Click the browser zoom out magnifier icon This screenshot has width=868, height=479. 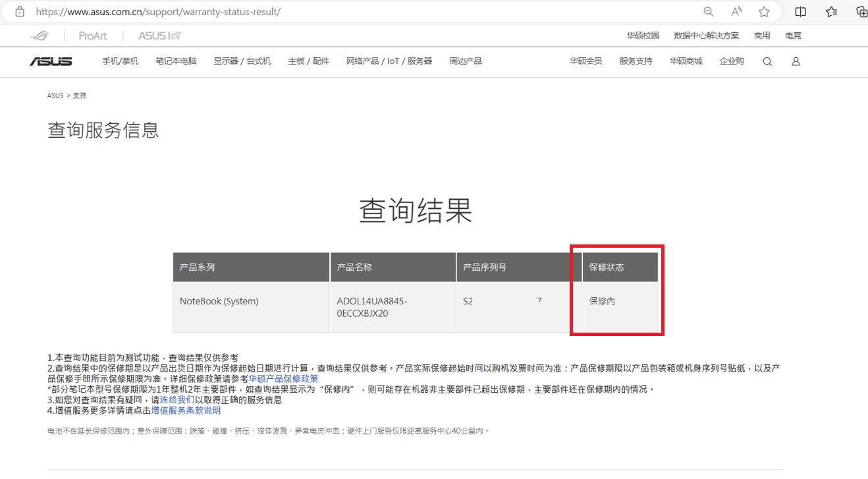tap(709, 12)
